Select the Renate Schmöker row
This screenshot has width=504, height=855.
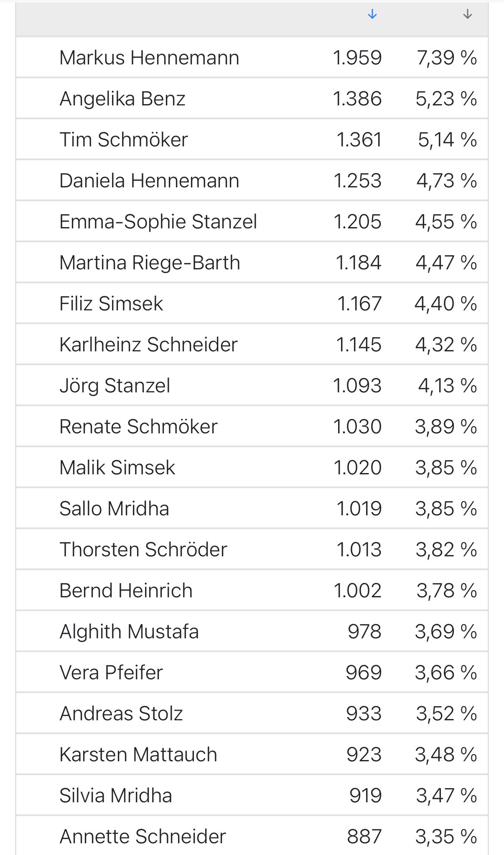coord(252,426)
